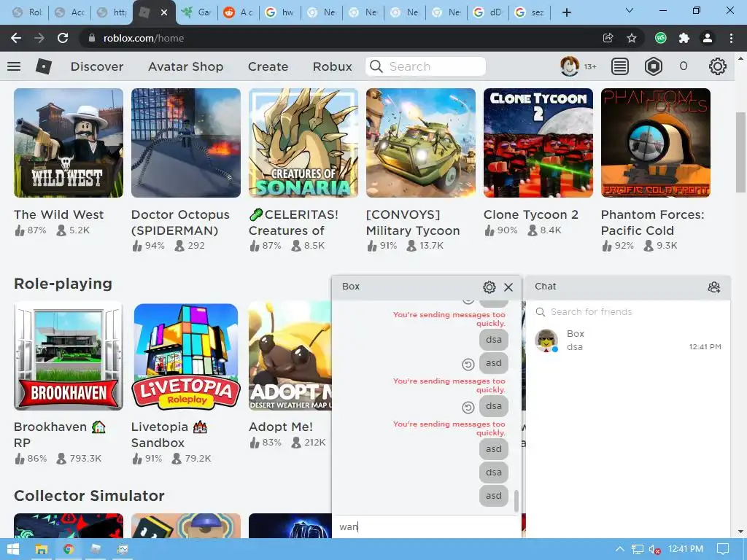Image resolution: width=747 pixels, height=560 pixels.
Task: Bookmark this page with star icon
Action: coord(632,38)
